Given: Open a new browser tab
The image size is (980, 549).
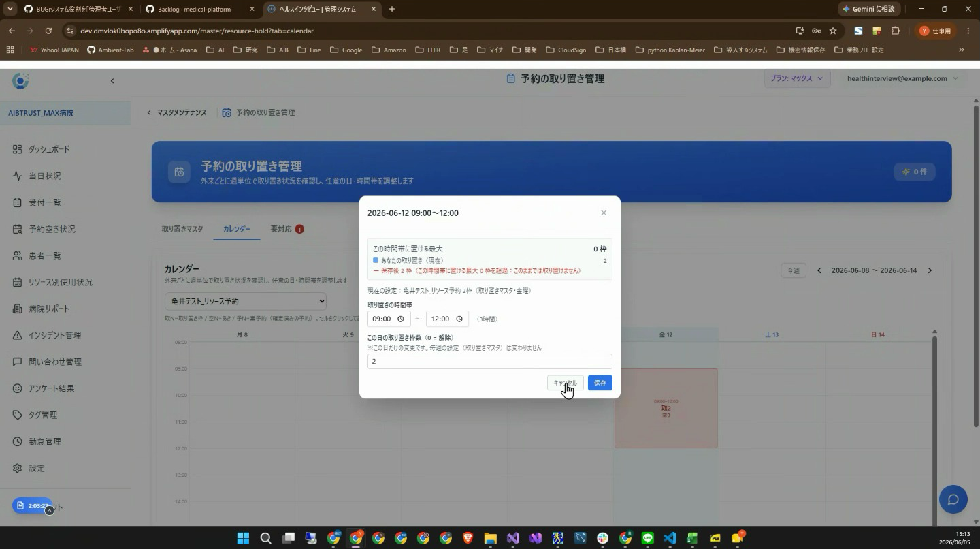Looking at the screenshot, I should click(x=391, y=9).
